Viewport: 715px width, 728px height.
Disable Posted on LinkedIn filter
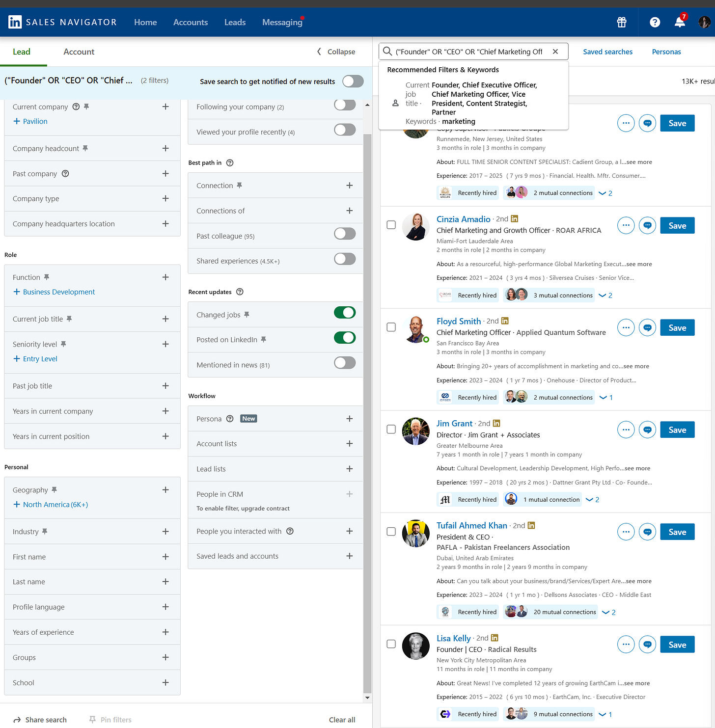pyautogui.click(x=345, y=338)
